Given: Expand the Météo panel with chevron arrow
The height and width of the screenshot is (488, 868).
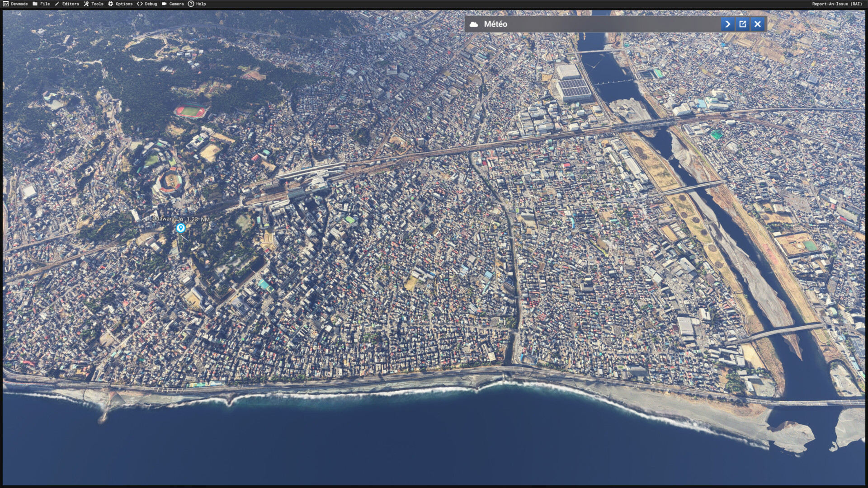Looking at the screenshot, I should click(727, 24).
